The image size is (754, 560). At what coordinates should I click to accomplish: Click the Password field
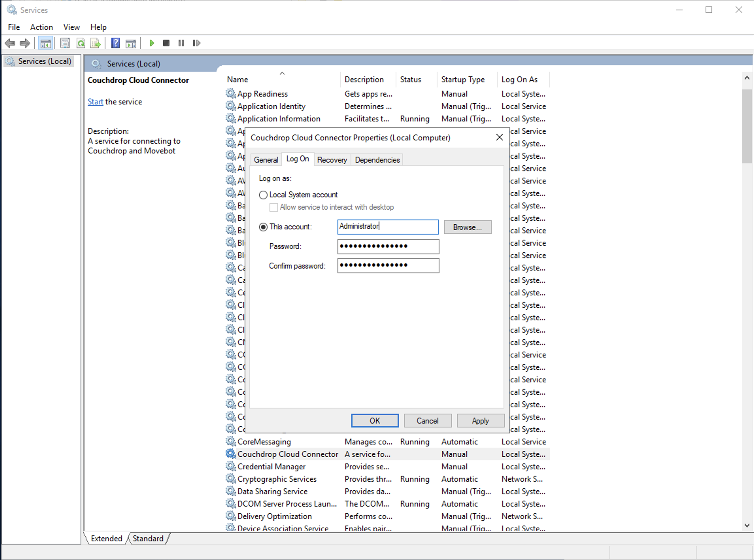tap(388, 246)
